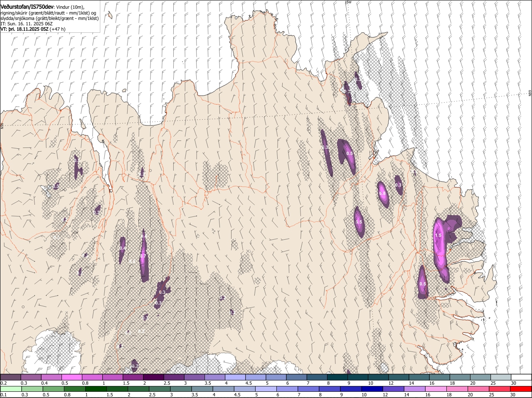The image size is (532, 398).
Task: Click the 1.5 snowfall value on the map
Action: pyautogui.click(x=438, y=235)
